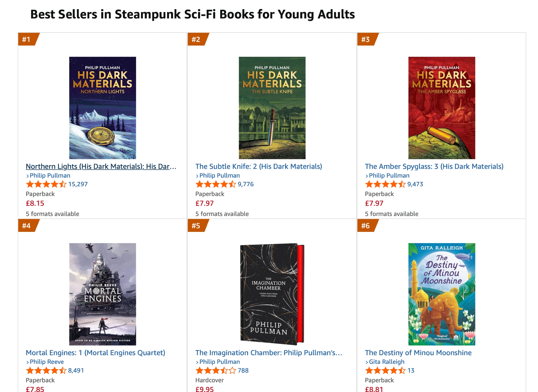Click star rating for Northern Lights
Viewport: 538px width, 392px height.
(x=46, y=184)
